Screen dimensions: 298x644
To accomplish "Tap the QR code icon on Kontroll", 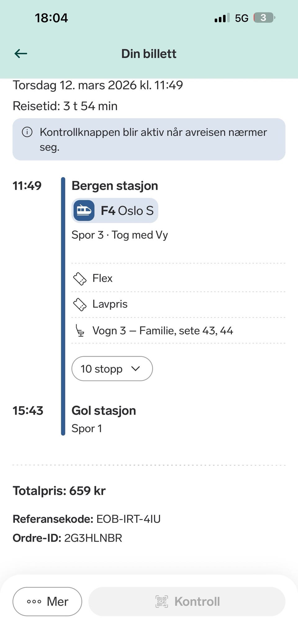I will [x=161, y=602].
